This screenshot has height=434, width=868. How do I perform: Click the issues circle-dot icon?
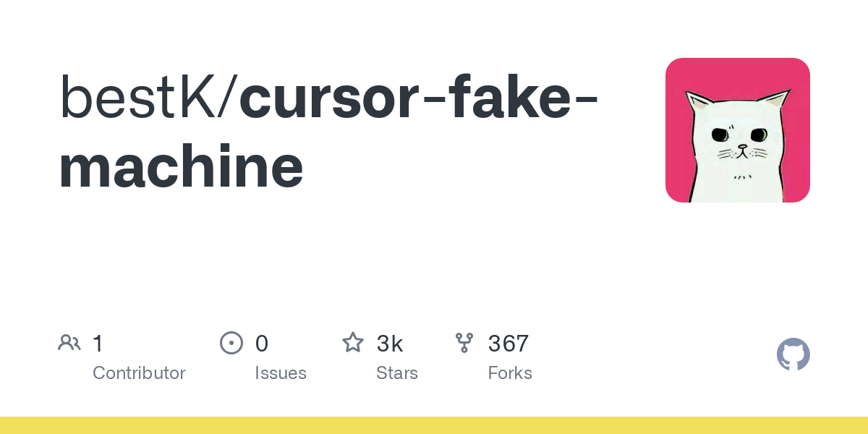(x=231, y=342)
